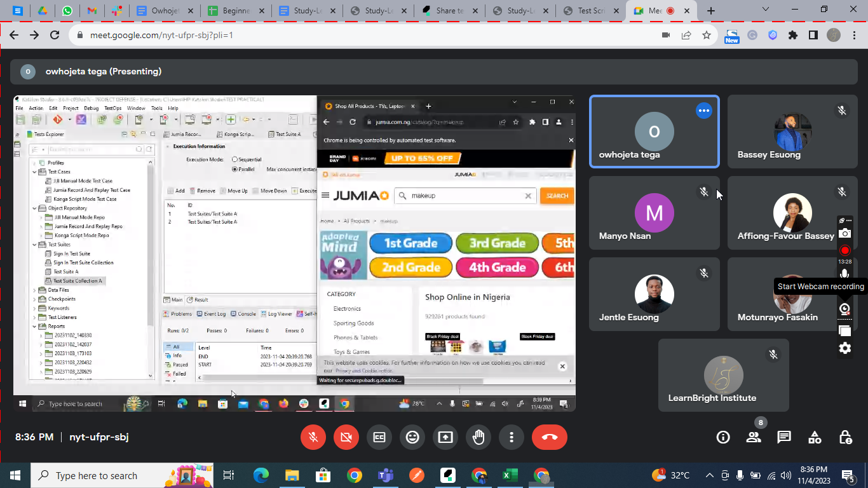Open recorder toolbar settings gear
The height and width of the screenshot is (488, 868).
pos(844,348)
